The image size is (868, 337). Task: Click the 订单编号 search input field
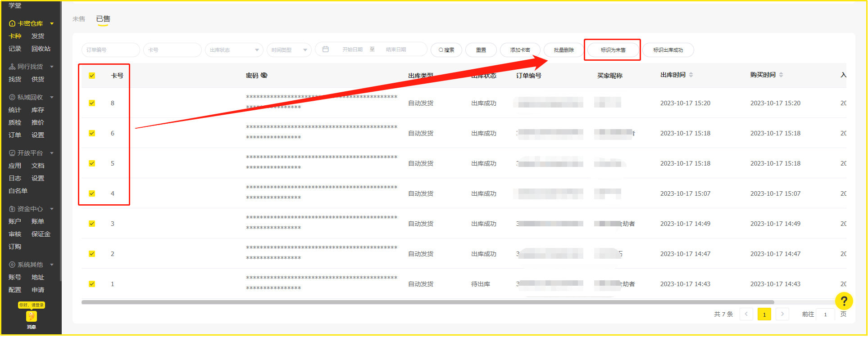click(110, 50)
